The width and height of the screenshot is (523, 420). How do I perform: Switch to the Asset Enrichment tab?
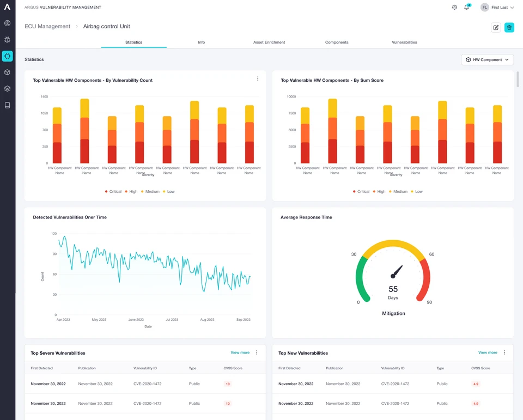[x=269, y=42]
